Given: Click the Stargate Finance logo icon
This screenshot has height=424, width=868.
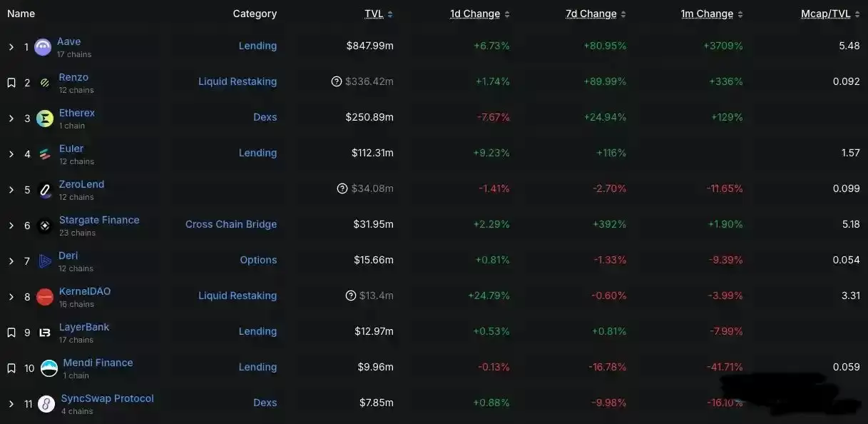Looking at the screenshot, I should coord(45,226).
